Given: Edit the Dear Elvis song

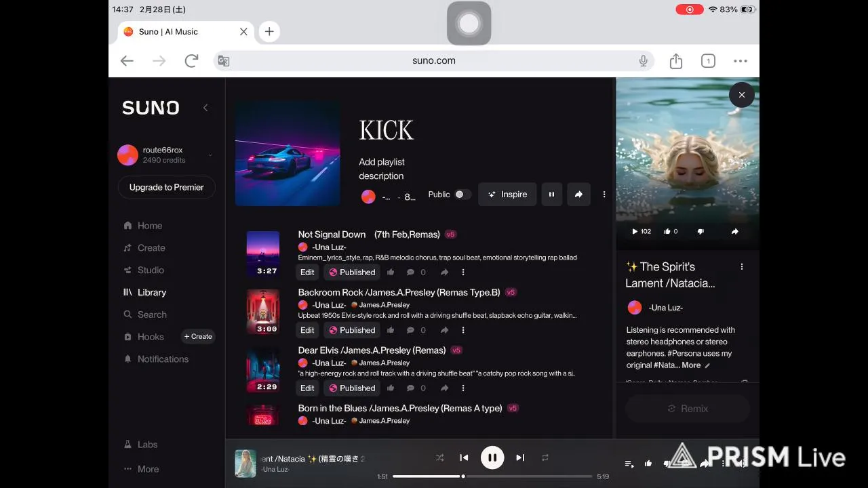Looking at the screenshot, I should tap(307, 388).
